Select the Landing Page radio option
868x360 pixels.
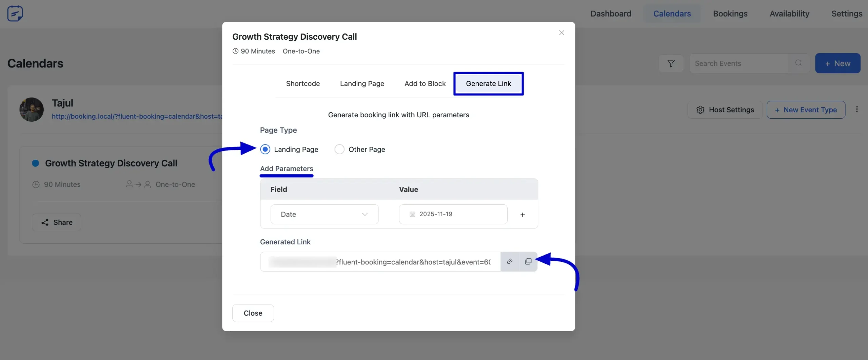point(265,149)
